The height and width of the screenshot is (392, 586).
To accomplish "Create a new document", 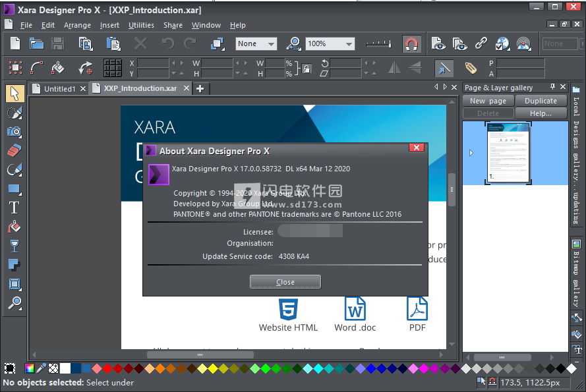I will click(x=15, y=43).
